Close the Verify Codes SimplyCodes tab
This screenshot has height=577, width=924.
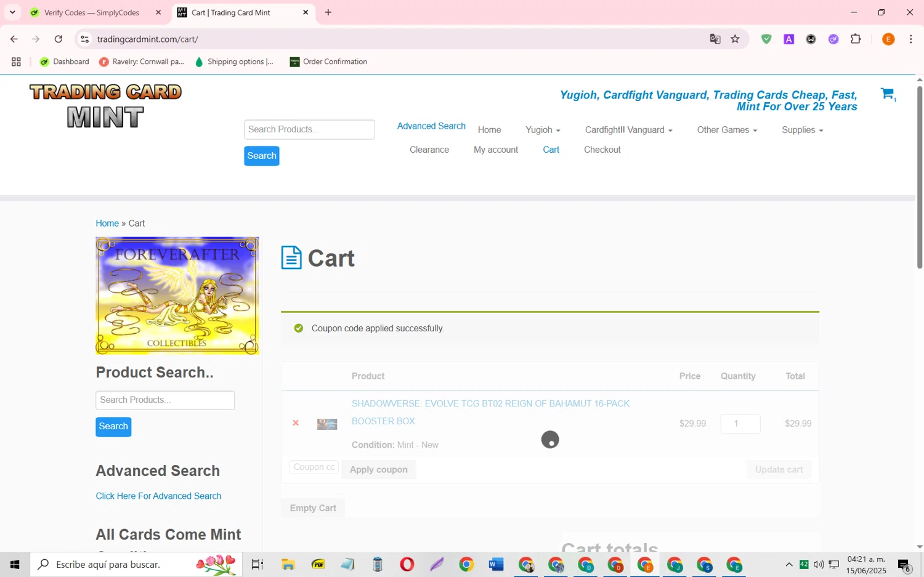click(x=158, y=12)
